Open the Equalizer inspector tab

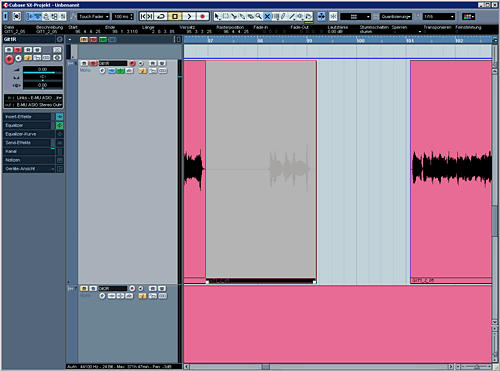coord(27,125)
